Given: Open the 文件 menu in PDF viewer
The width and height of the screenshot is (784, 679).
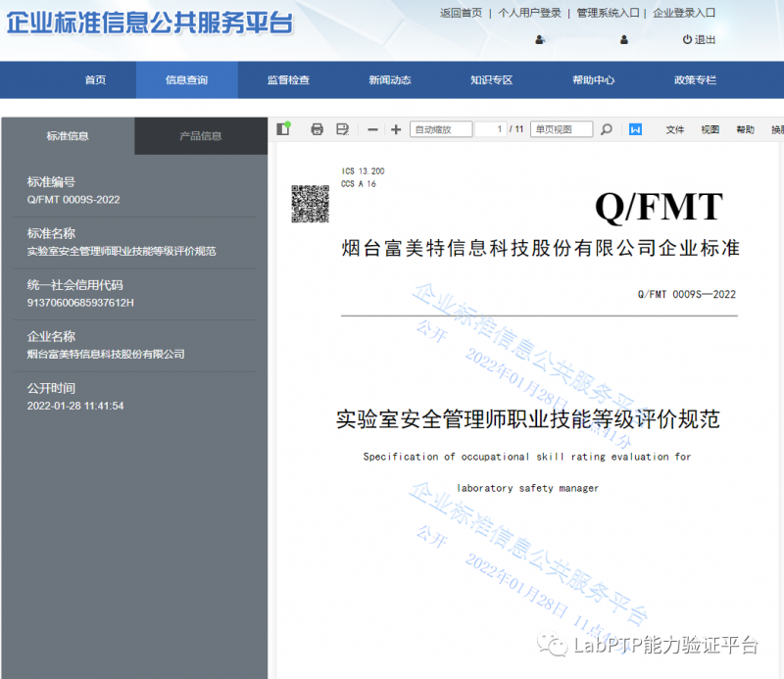Looking at the screenshot, I should [x=675, y=129].
